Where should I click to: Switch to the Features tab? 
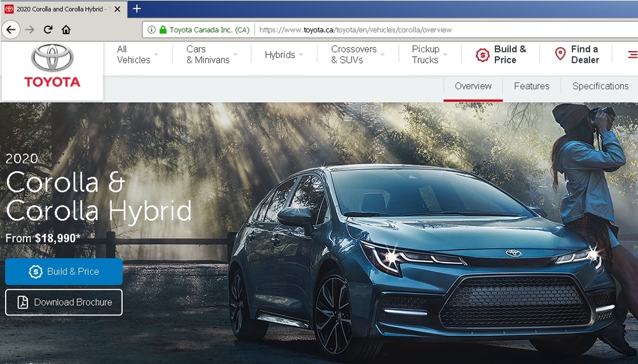531,86
